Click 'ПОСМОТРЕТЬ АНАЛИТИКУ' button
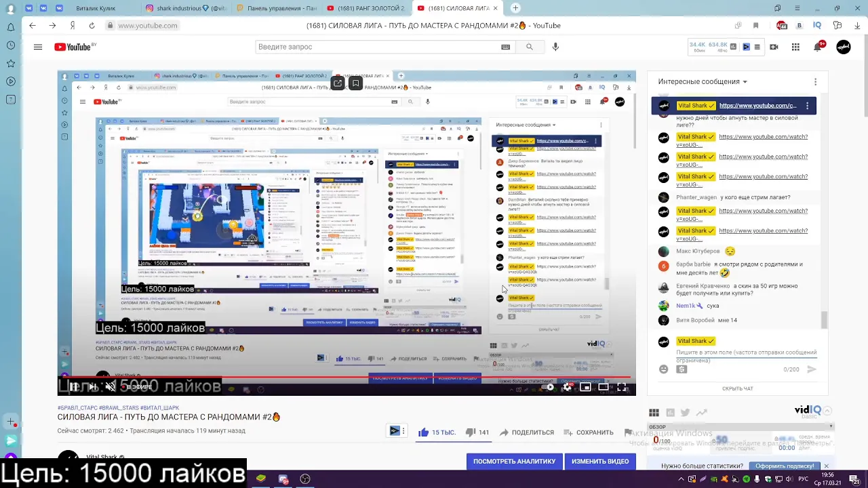868x488 pixels. click(514, 462)
